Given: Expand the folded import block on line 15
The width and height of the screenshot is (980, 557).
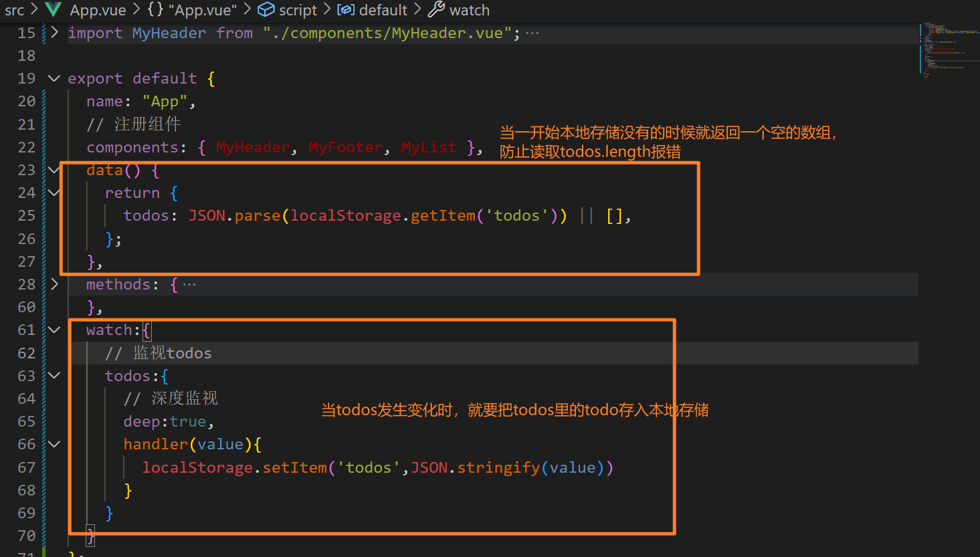Looking at the screenshot, I should 54,32.
